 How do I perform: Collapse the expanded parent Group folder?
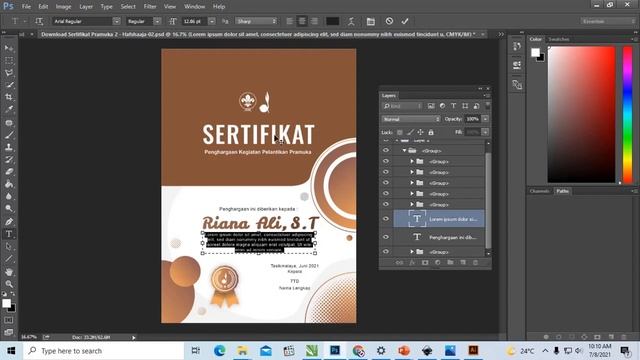click(x=404, y=151)
